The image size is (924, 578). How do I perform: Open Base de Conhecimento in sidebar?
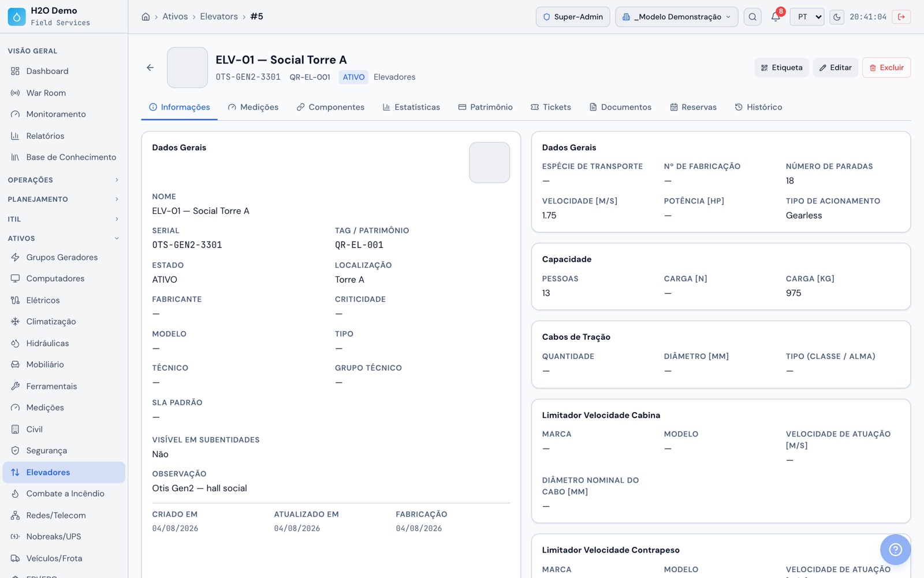click(x=64, y=157)
